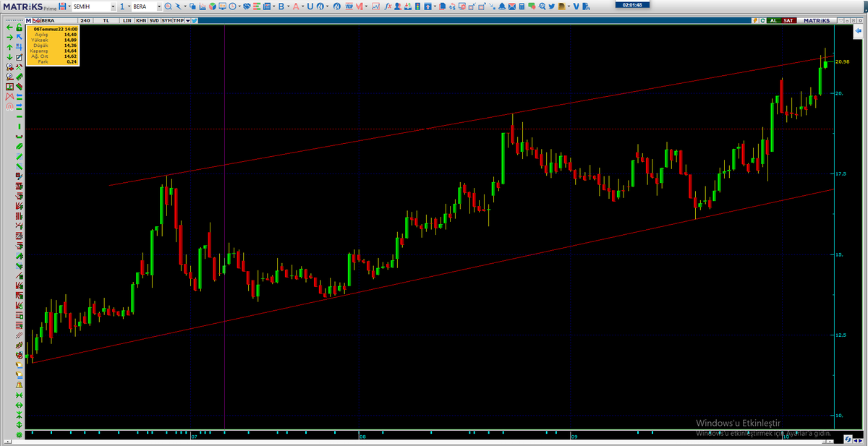The width and height of the screenshot is (868, 446).
Task: Click the 08 month marker on time axis
Action: click(x=362, y=437)
